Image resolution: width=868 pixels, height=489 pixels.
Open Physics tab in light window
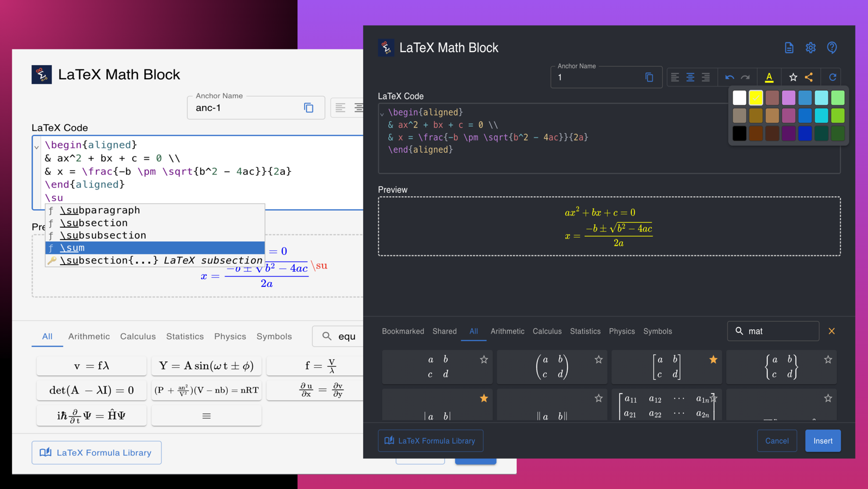230,336
